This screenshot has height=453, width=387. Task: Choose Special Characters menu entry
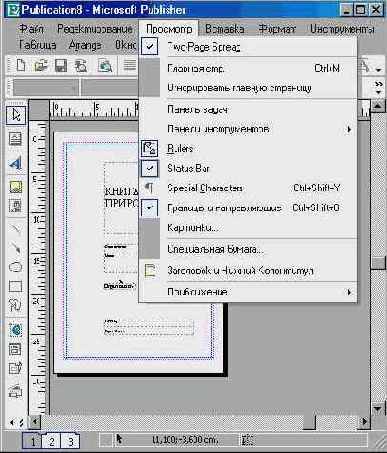[x=248, y=188]
